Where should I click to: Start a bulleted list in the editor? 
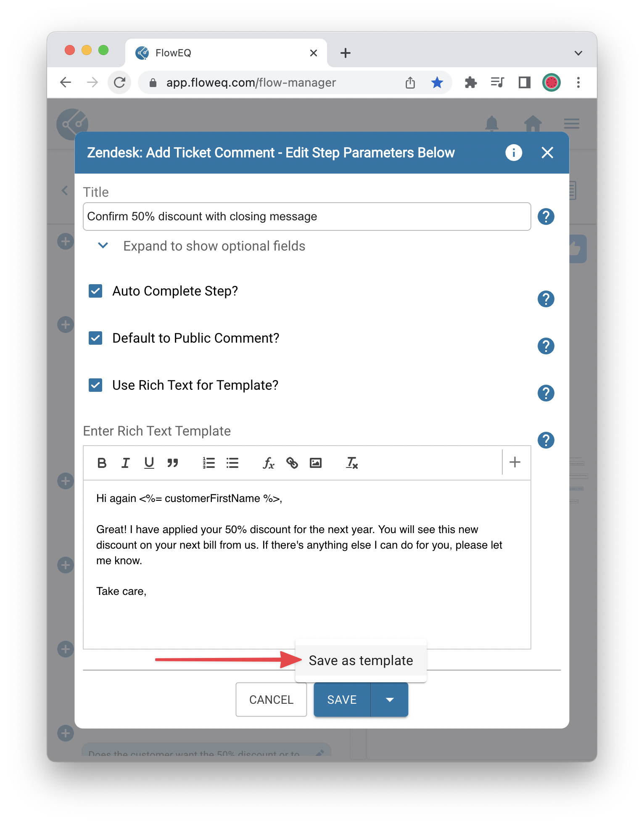[x=232, y=463]
